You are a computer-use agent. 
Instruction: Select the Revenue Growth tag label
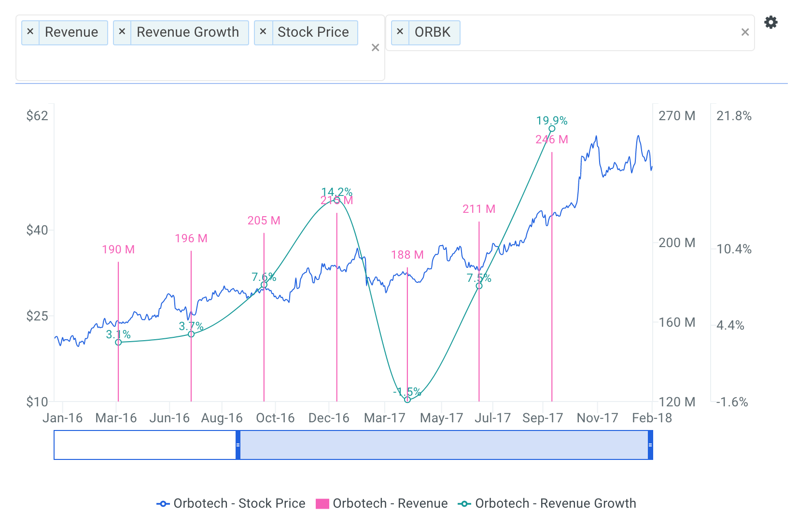(188, 32)
